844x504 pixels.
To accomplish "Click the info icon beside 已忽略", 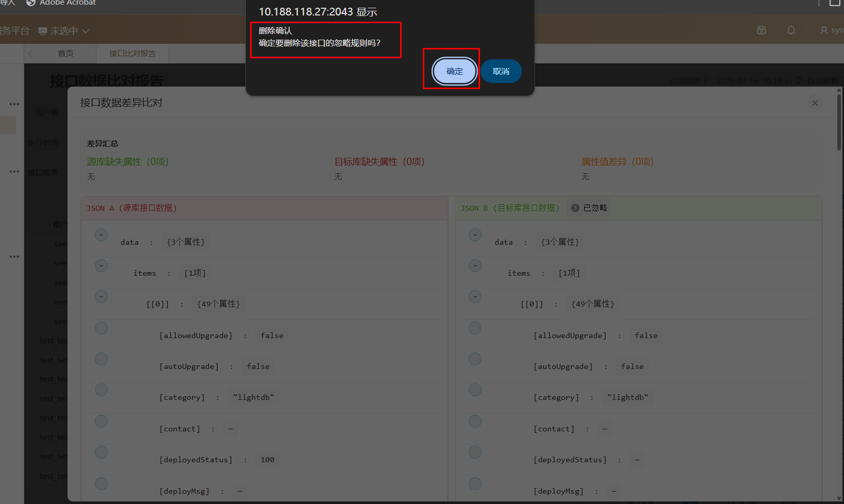I will (x=575, y=208).
